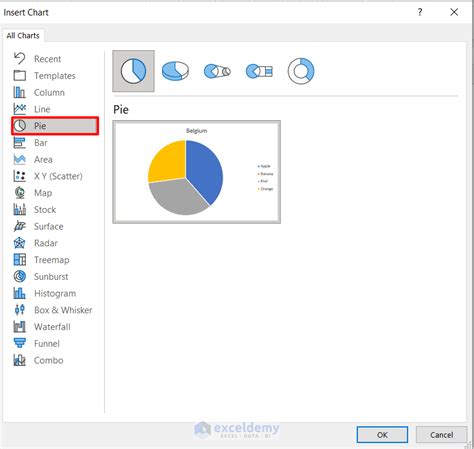This screenshot has width=474, height=449.
Task: Click the Belgium chart title text
Action: (197, 131)
